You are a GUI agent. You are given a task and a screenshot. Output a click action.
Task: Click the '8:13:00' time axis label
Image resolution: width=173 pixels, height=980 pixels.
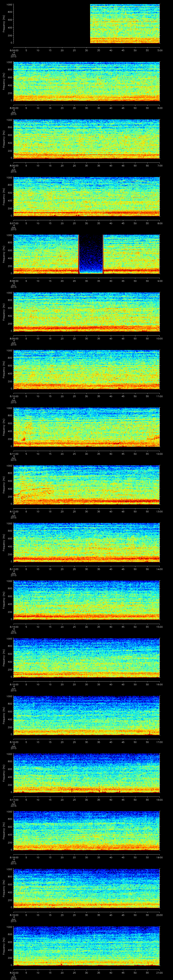pos(14,569)
